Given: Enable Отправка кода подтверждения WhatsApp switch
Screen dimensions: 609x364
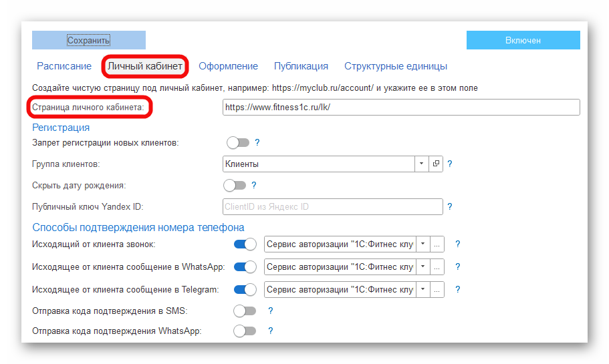Looking at the screenshot, I should [245, 331].
